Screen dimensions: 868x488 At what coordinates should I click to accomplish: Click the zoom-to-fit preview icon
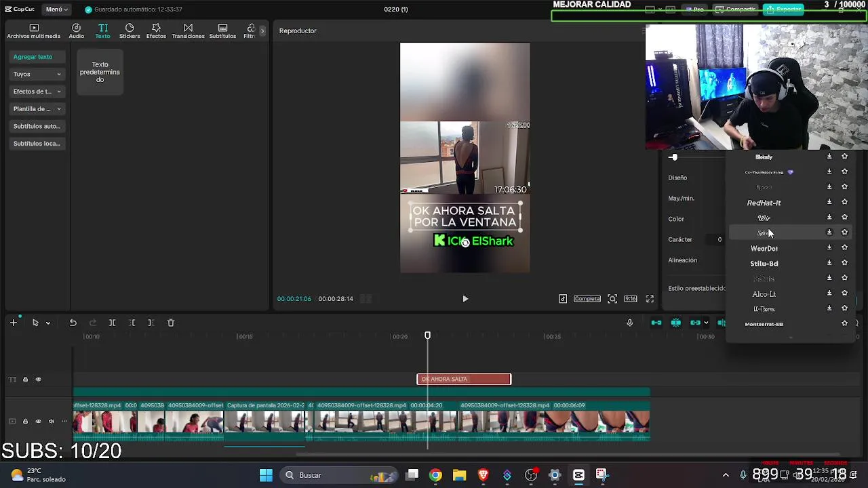coord(612,299)
